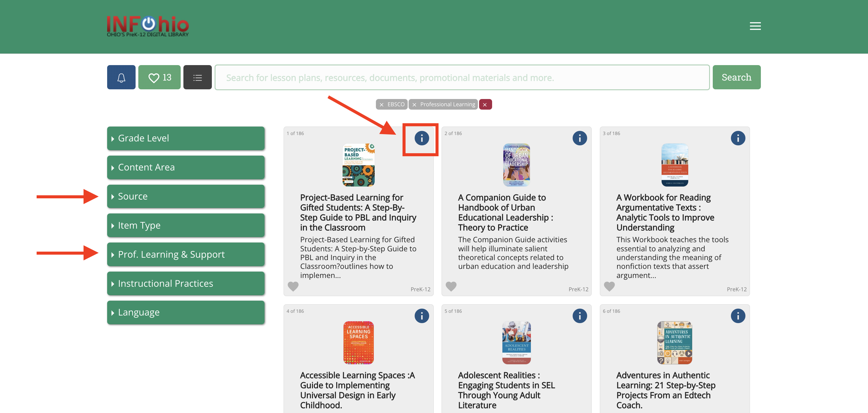Click the list/menu toggle icon
Viewport: 868px width, 413px height.
[x=198, y=77]
